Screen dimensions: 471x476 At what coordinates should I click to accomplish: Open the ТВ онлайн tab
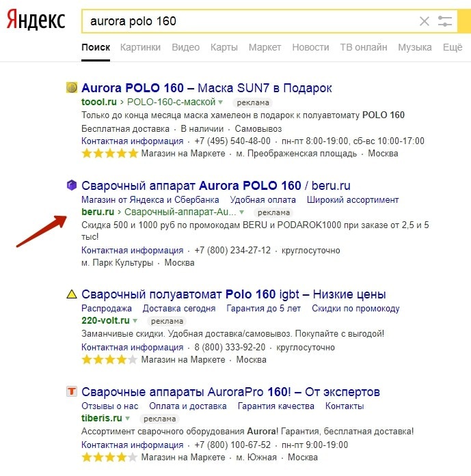(x=364, y=47)
